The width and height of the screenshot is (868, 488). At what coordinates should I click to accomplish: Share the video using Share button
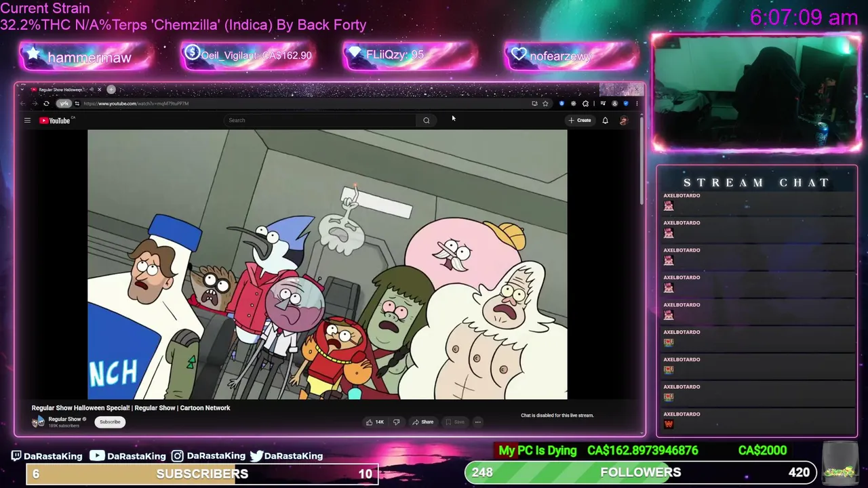pos(422,422)
